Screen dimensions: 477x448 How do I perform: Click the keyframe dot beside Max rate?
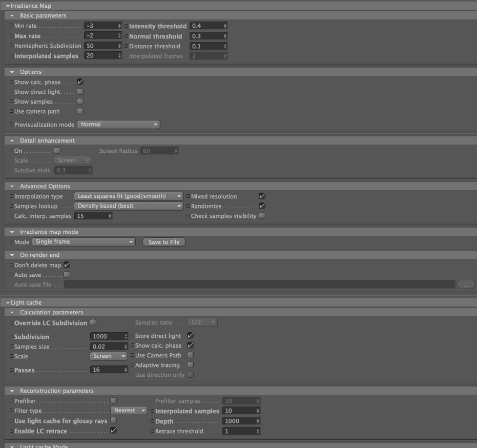pos(12,36)
